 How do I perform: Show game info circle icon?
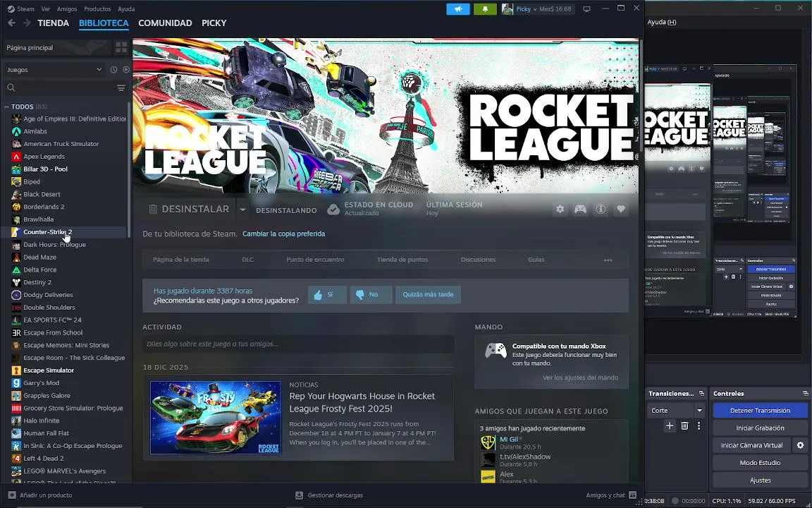[601, 209]
